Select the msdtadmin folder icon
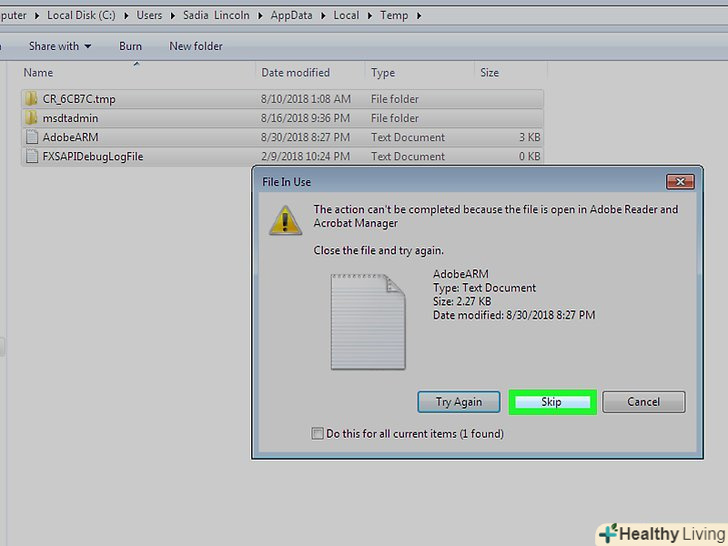The width and height of the screenshot is (728, 546). 31,118
